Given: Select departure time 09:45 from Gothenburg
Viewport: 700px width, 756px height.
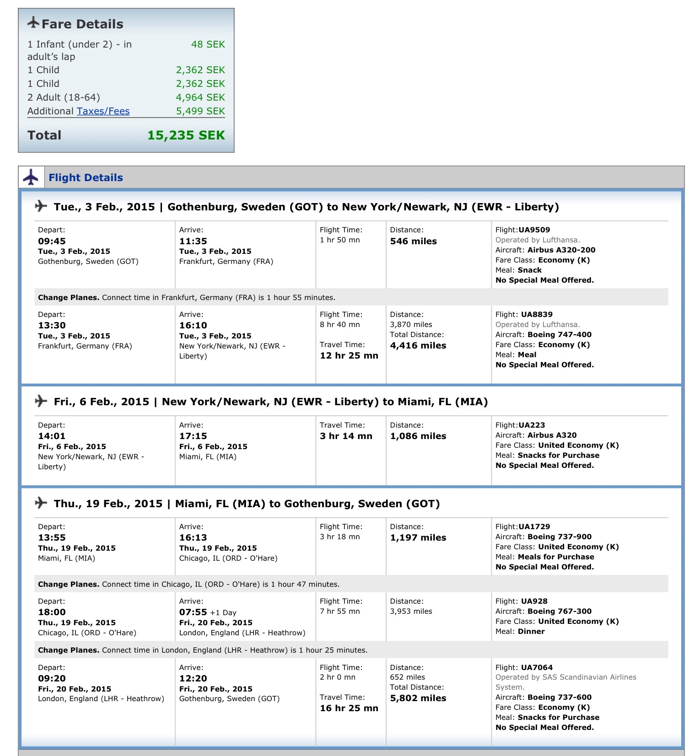Looking at the screenshot, I should pyautogui.click(x=52, y=241).
